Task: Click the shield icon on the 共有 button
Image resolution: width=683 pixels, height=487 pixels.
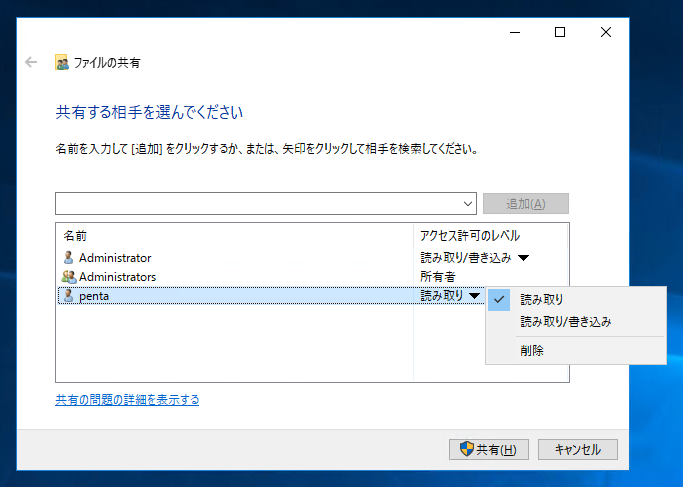Action: click(467, 449)
